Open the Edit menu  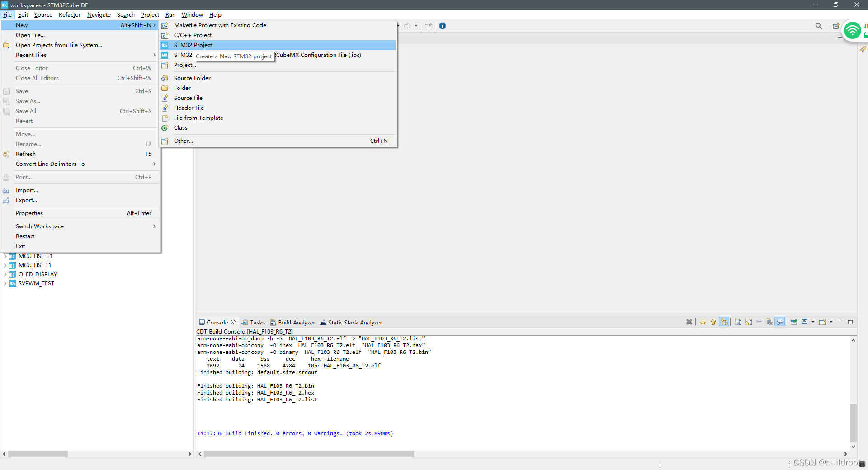pos(23,15)
